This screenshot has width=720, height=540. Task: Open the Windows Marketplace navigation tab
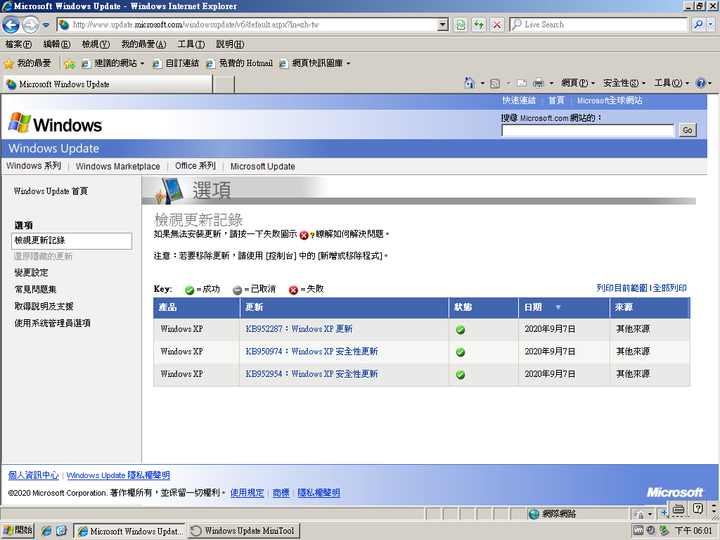(118, 166)
